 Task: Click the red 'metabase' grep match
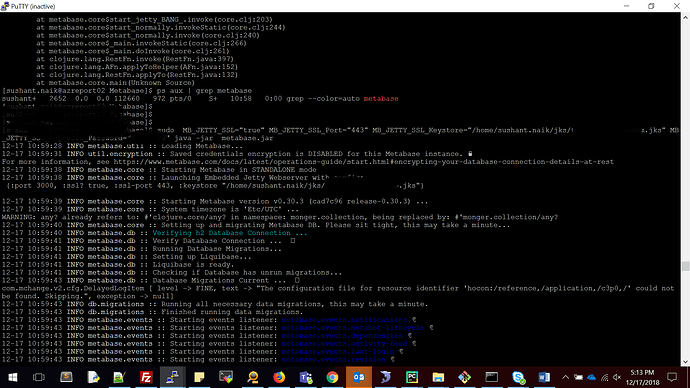click(x=381, y=99)
